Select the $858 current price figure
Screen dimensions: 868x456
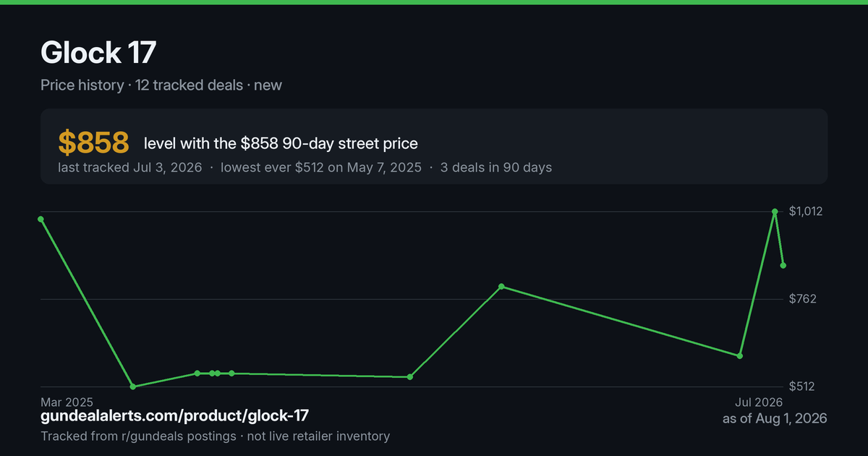[x=93, y=143]
